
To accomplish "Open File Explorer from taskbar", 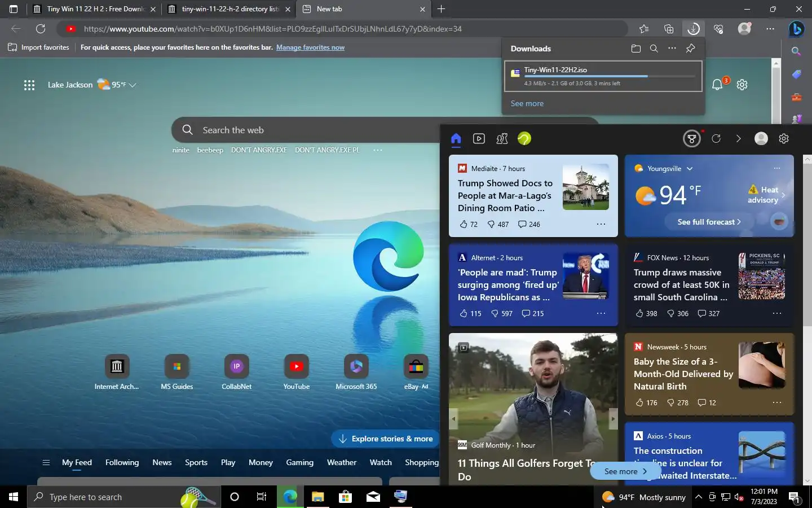I will pyautogui.click(x=317, y=497).
